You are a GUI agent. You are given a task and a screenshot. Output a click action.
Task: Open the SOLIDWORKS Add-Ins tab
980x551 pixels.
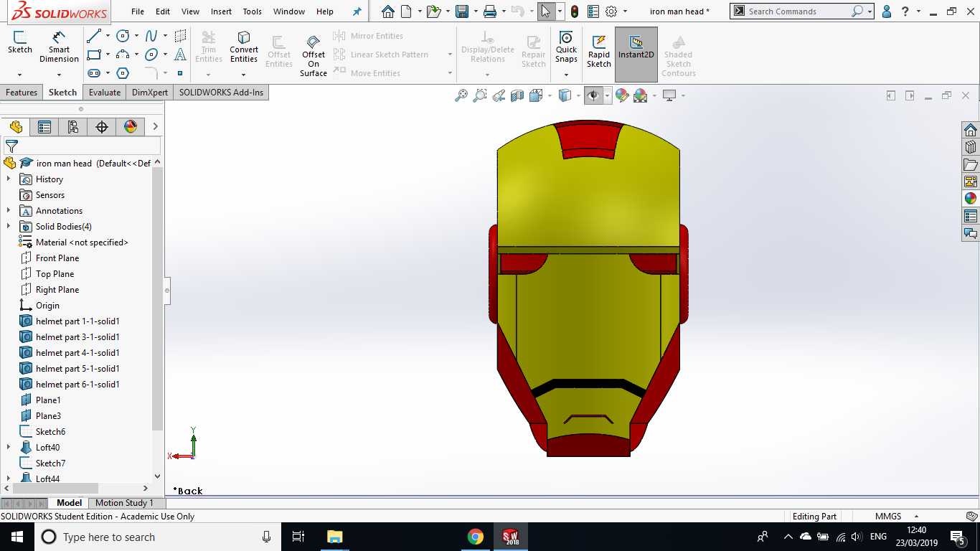coord(221,93)
